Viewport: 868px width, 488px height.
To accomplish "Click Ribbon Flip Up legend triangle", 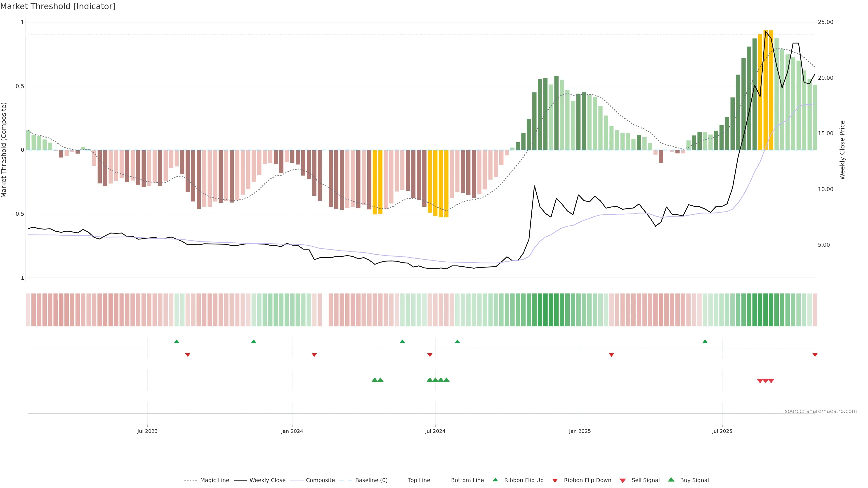I will point(495,480).
